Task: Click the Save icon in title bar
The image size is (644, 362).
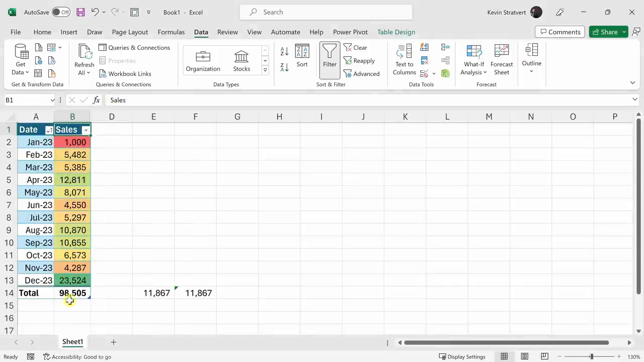Action: point(80,12)
